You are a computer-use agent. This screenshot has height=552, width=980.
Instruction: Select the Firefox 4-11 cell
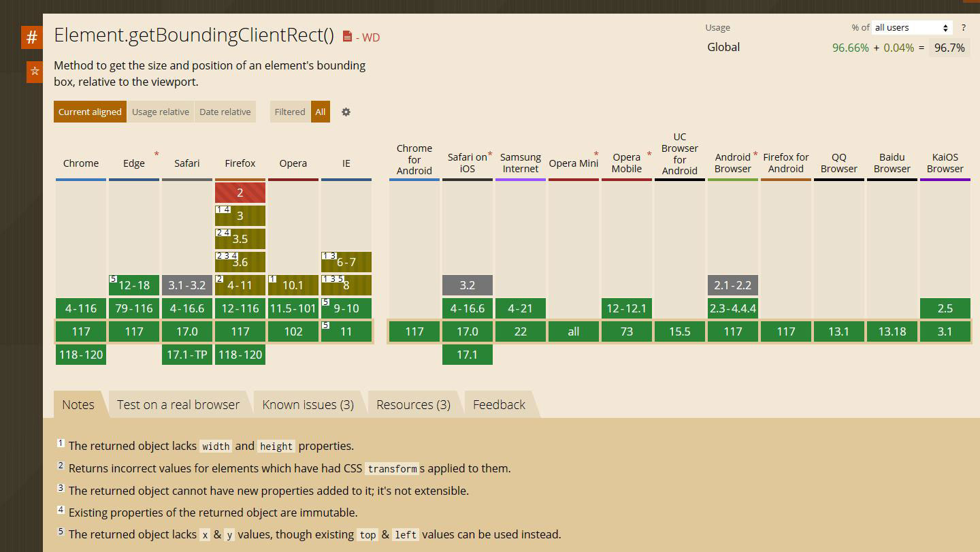coord(240,285)
